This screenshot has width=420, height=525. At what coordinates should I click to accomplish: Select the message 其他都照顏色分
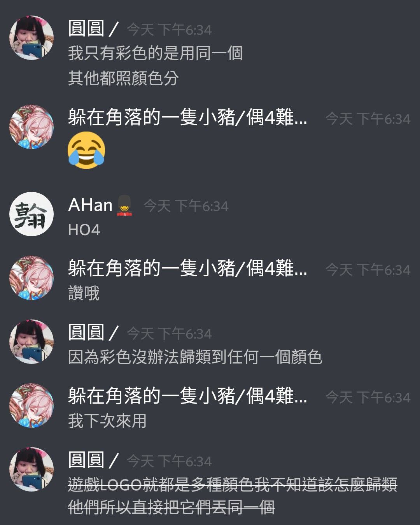(x=123, y=78)
